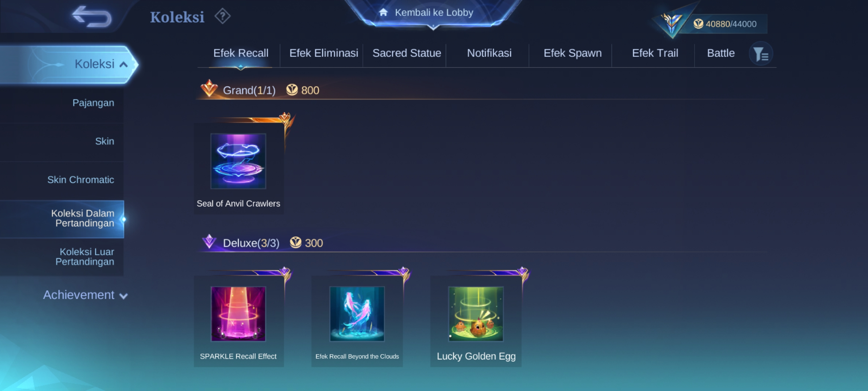Viewport: 868px width, 391px height.
Task: Open the Koleksi help question mark icon
Action: 222,16
